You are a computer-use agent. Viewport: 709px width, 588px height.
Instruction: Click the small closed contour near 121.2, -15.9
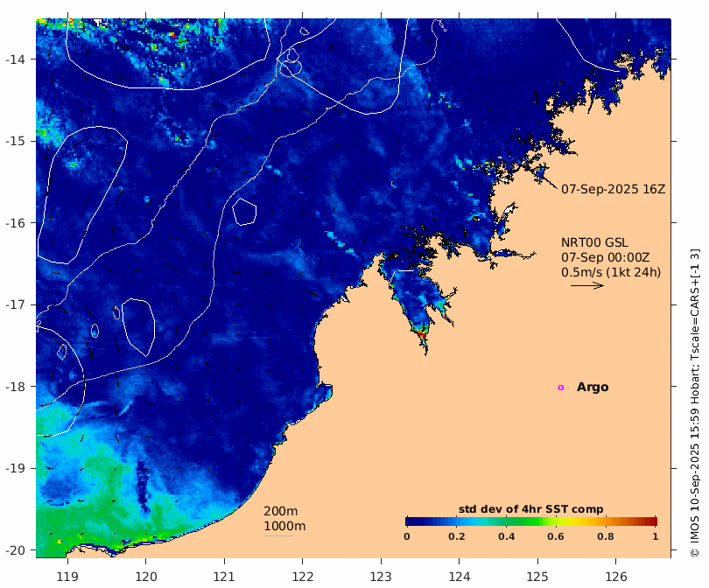[x=244, y=212]
